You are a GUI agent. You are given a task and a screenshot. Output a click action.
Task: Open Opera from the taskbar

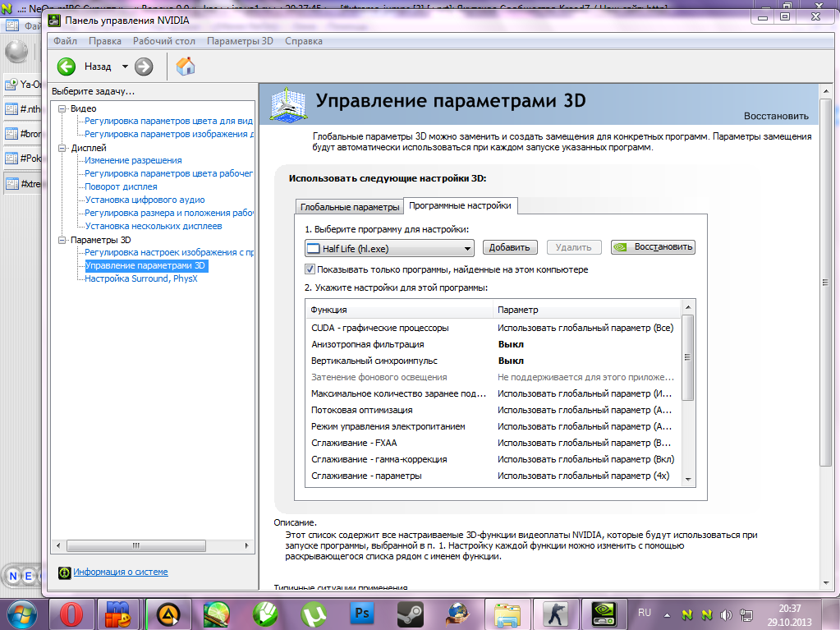[x=71, y=614]
